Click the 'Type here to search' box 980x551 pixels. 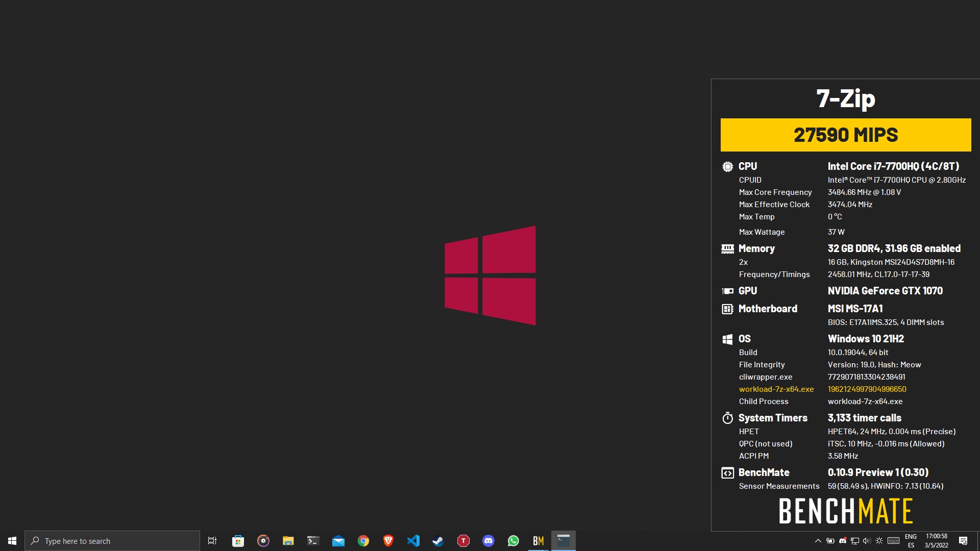112,541
